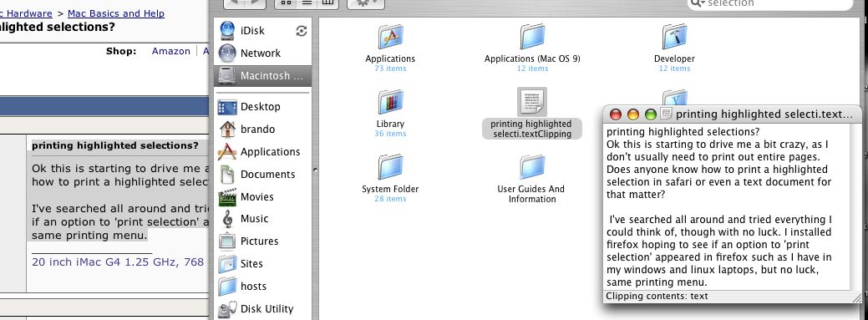
Task: Select the Applications (Mac OS 9) folder
Action: pyautogui.click(x=532, y=38)
